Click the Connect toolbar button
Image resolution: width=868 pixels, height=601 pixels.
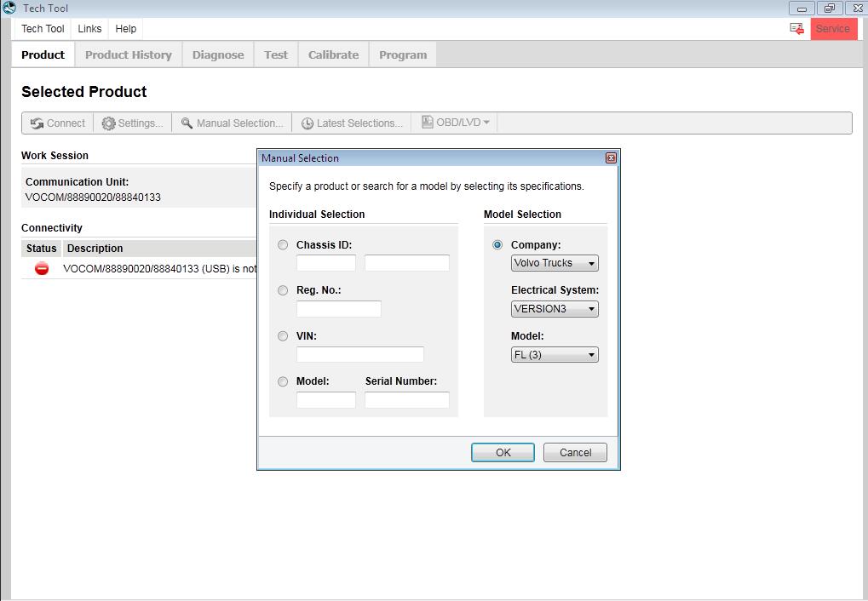(58, 123)
